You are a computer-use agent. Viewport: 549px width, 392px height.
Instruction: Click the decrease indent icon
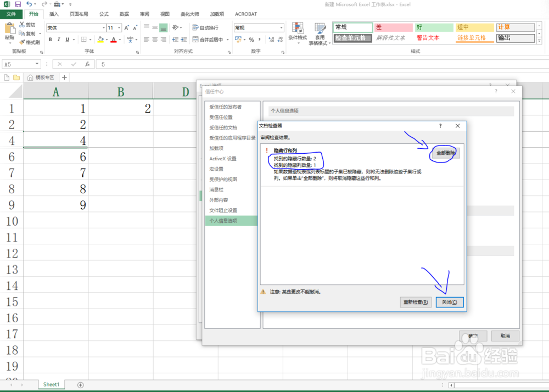[176, 40]
